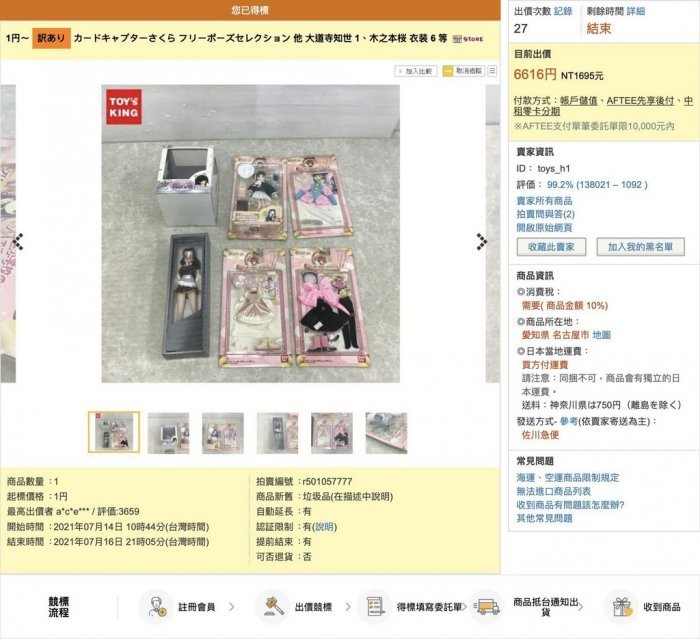Open 拍賣問與答(2) link
This screenshot has height=639, width=700.
point(546,214)
